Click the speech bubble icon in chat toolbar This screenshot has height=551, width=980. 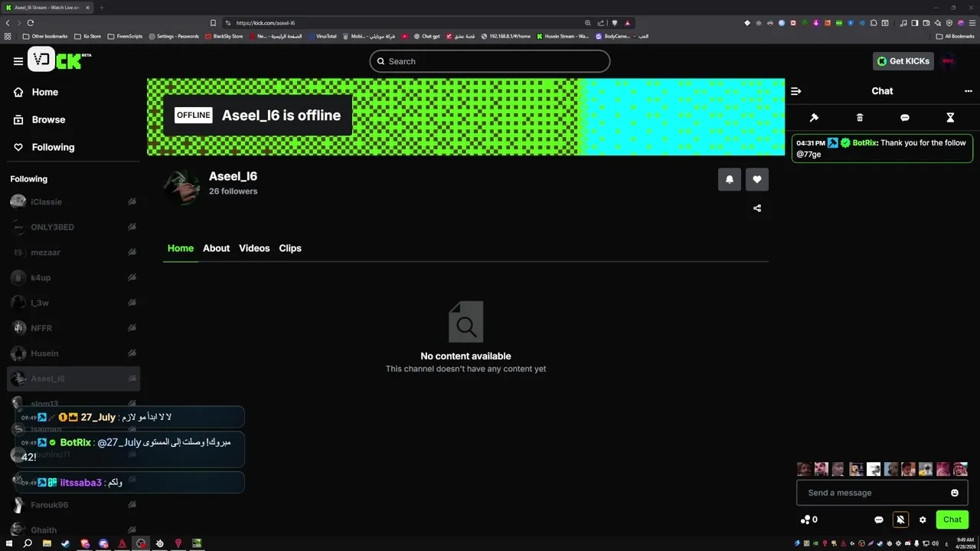tap(905, 118)
